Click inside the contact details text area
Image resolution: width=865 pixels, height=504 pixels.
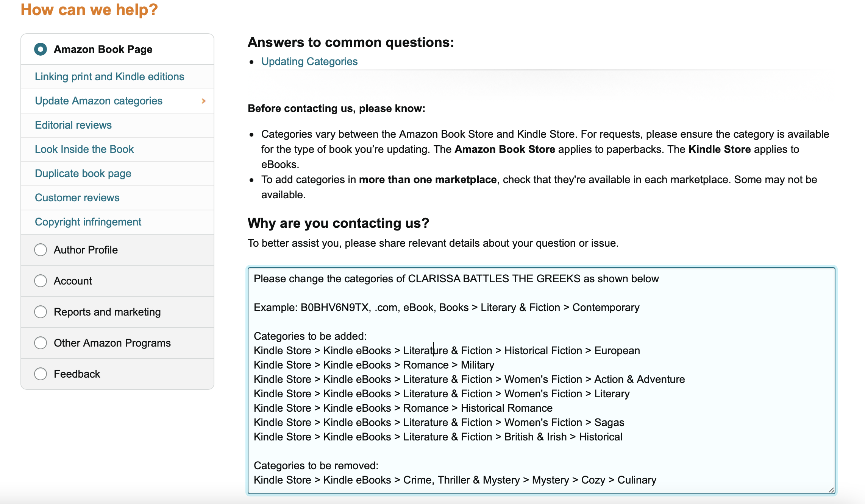pos(542,381)
